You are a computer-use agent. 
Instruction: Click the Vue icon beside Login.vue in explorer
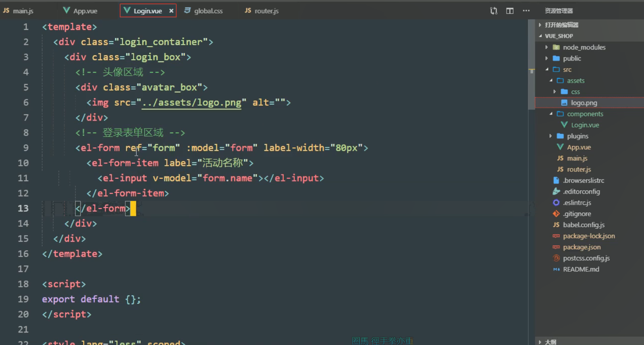point(564,125)
